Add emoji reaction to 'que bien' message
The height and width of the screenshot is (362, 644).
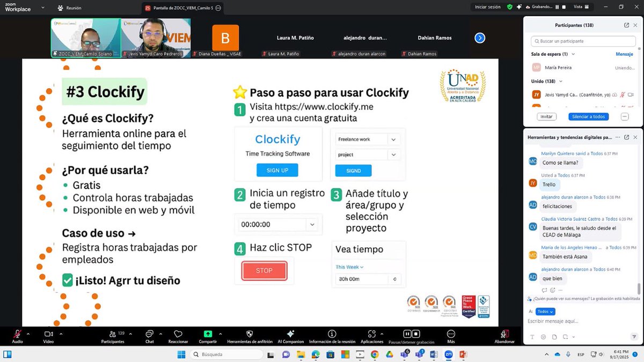pyautogui.click(x=553, y=290)
